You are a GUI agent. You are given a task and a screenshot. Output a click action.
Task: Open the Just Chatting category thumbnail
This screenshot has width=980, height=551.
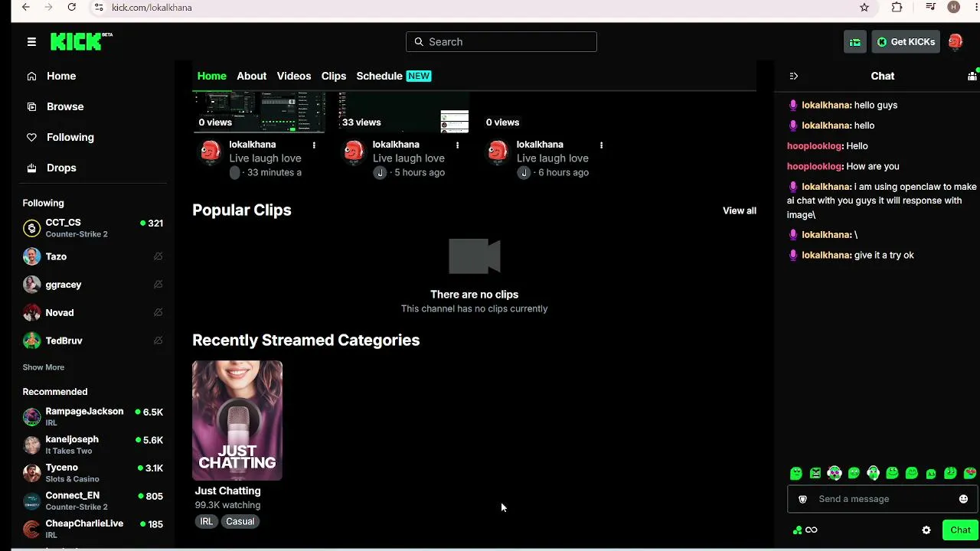click(x=237, y=421)
